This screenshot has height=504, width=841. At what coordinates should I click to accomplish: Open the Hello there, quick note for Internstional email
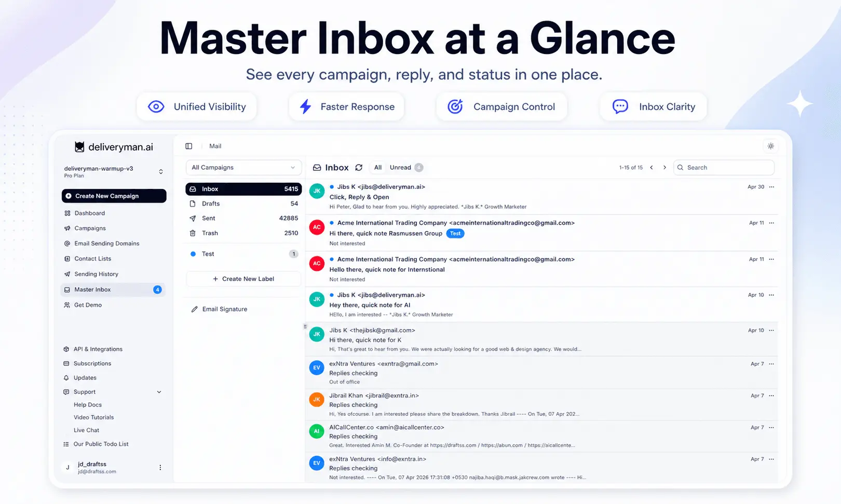pyautogui.click(x=541, y=269)
